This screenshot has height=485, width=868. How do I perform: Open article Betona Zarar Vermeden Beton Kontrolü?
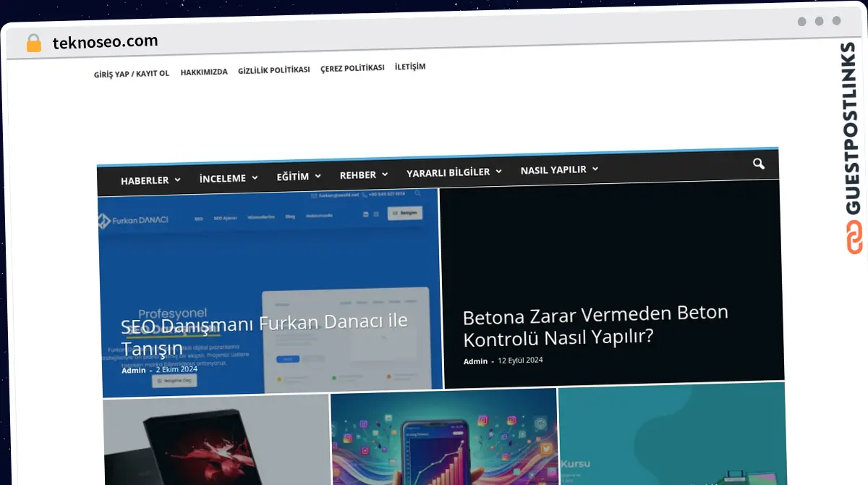pyautogui.click(x=595, y=326)
